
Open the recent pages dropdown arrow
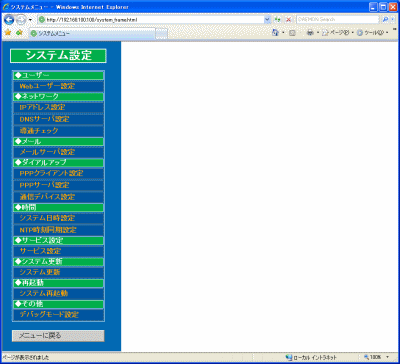30,20
